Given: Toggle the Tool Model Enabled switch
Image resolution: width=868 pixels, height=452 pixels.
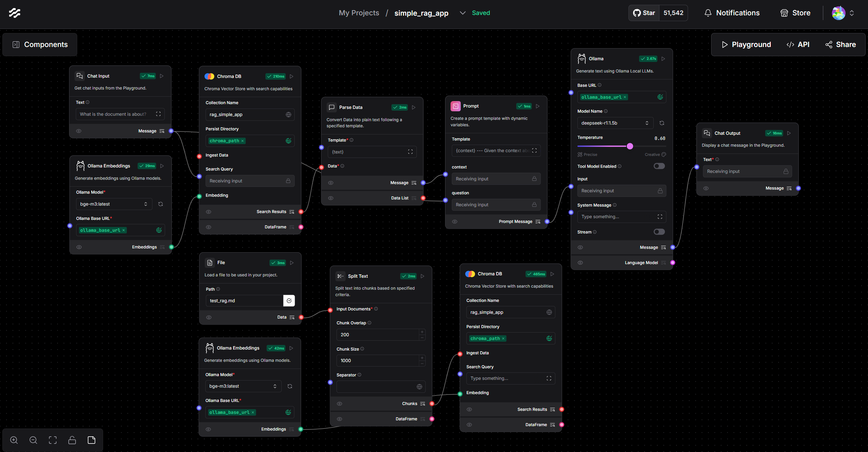Looking at the screenshot, I should click(659, 166).
